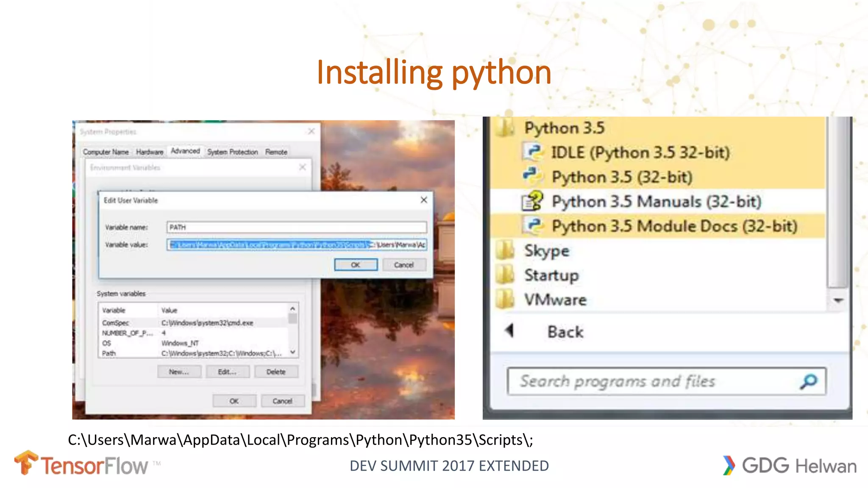Open IDLE (Python 3.5 32-bit) icon

(534, 152)
